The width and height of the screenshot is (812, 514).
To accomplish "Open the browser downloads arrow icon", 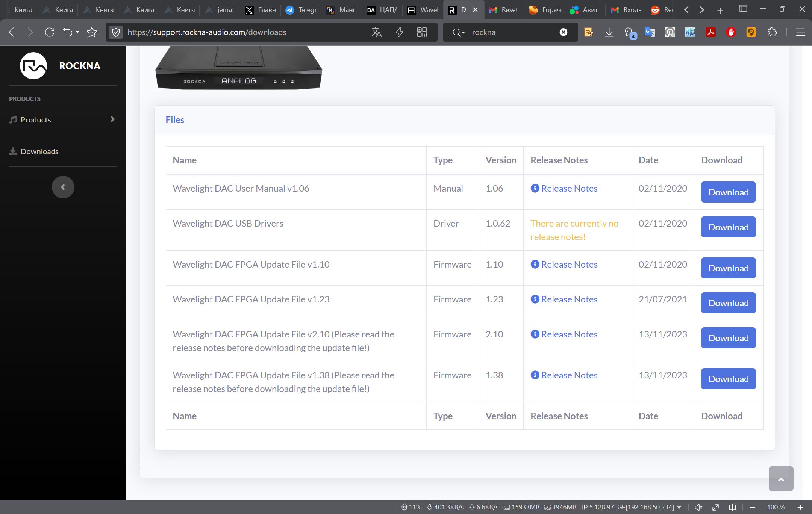I will (x=609, y=32).
